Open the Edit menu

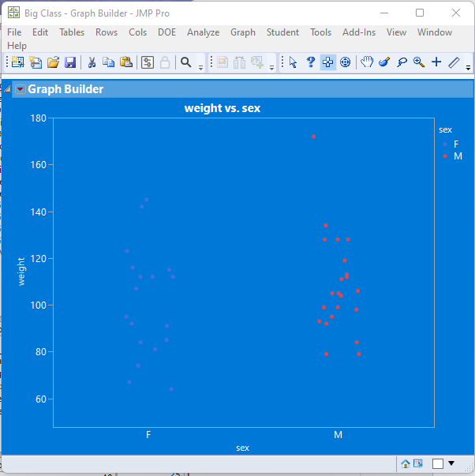pyautogui.click(x=40, y=32)
